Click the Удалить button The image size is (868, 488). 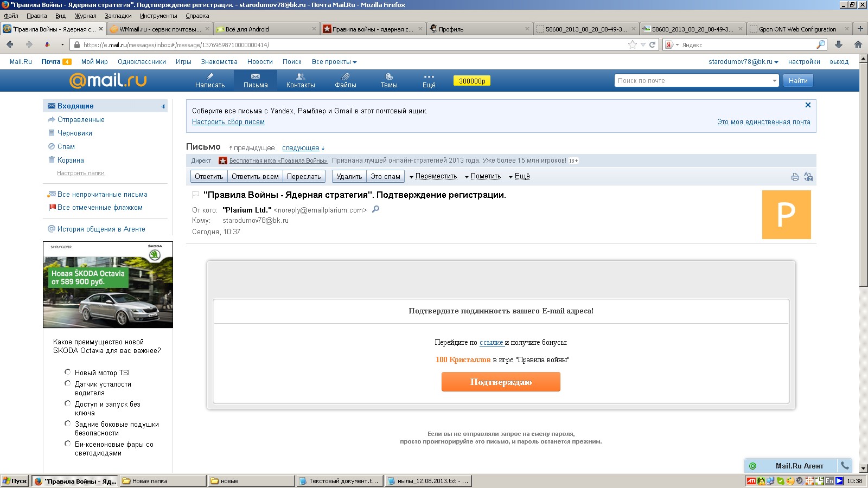(x=349, y=176)
